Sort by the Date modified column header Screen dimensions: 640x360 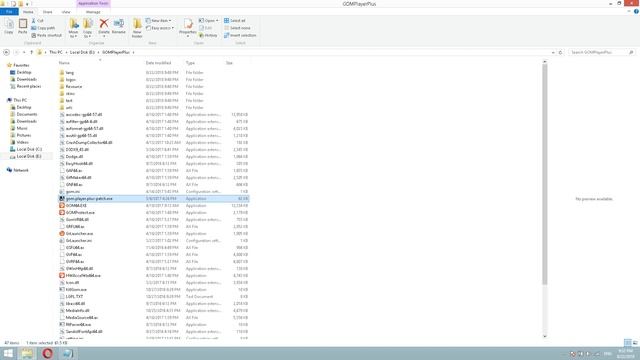(x=159, y=63)
